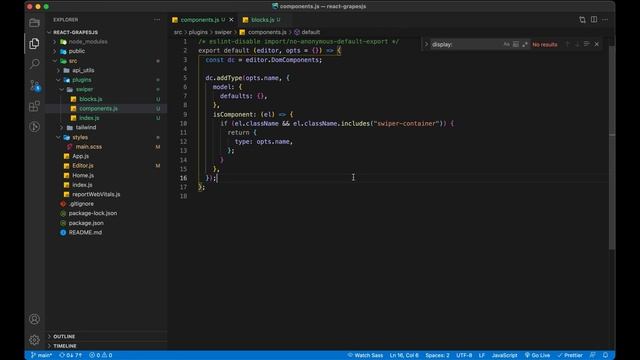Click the main branch status bar item

[x=41, y=355]
